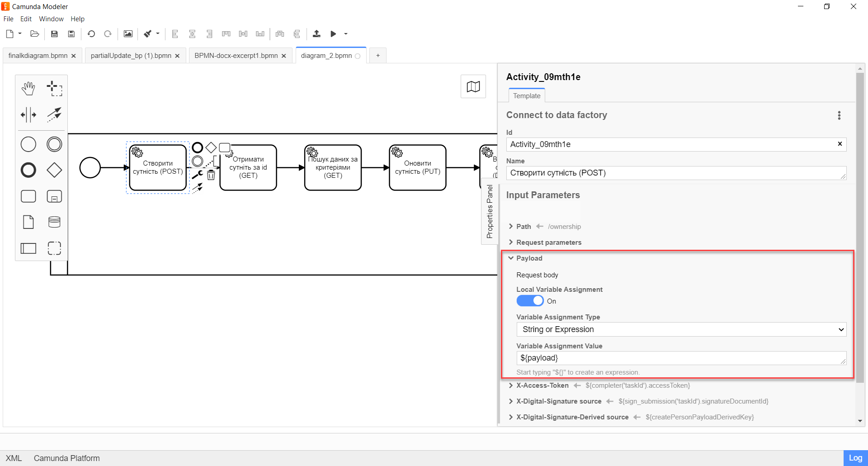Open the XML view tab
This screenshot has width=868, height=466.
point(14,458)
